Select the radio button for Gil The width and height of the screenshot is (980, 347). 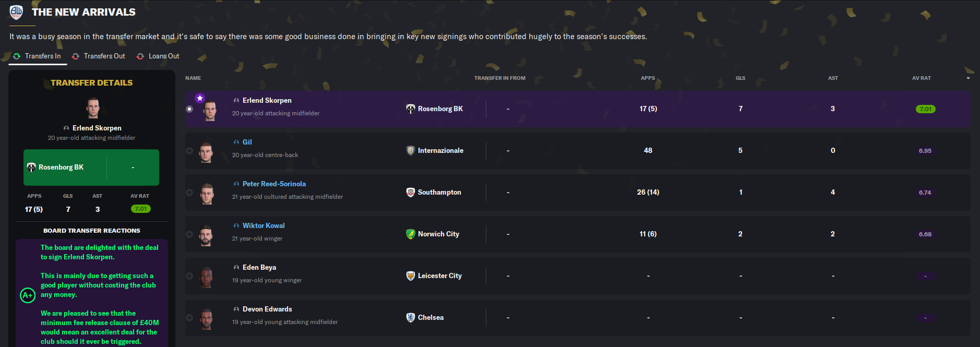coord(189,151)
